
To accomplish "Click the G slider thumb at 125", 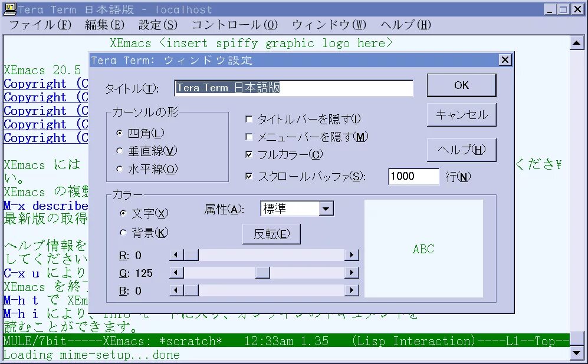I will [262, 273].
